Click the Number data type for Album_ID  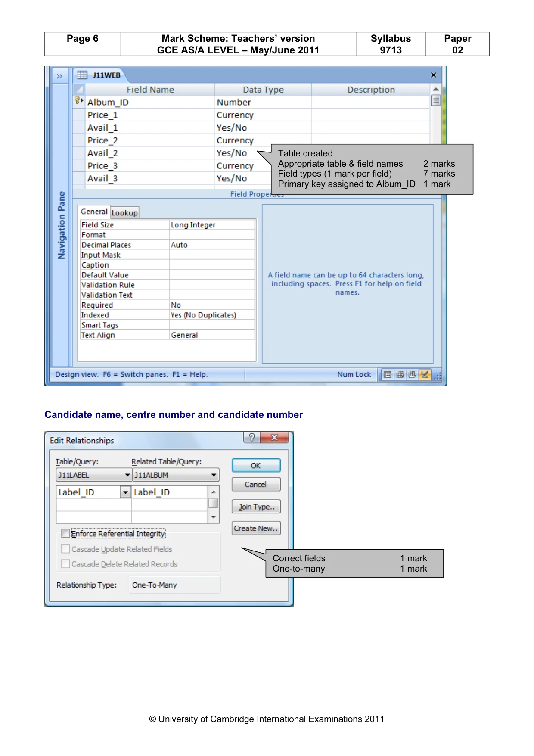coord(263,102)
